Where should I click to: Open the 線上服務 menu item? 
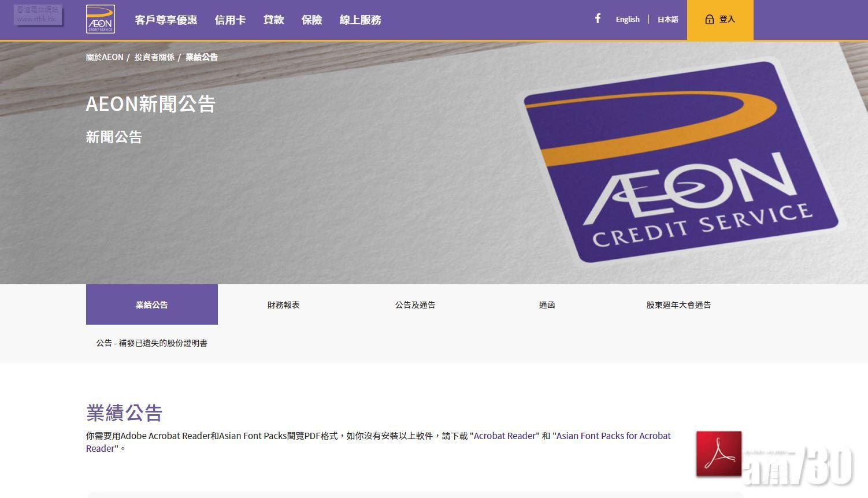[360, 20]
